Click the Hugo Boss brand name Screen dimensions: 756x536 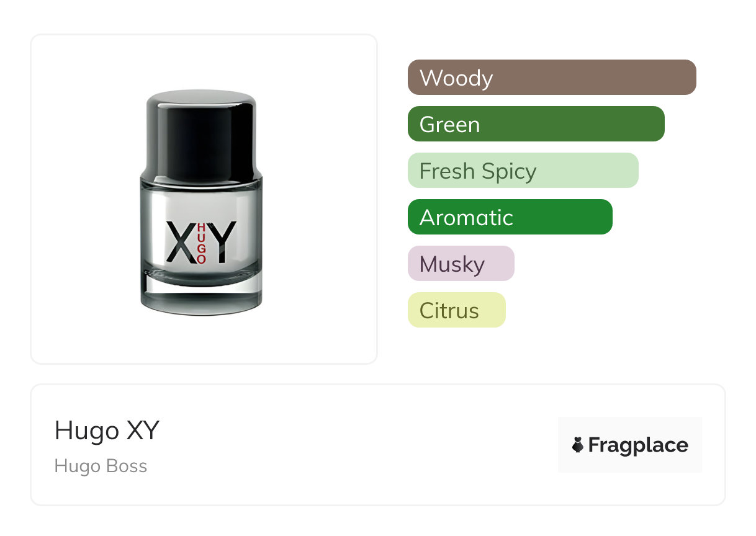[101, 466]
